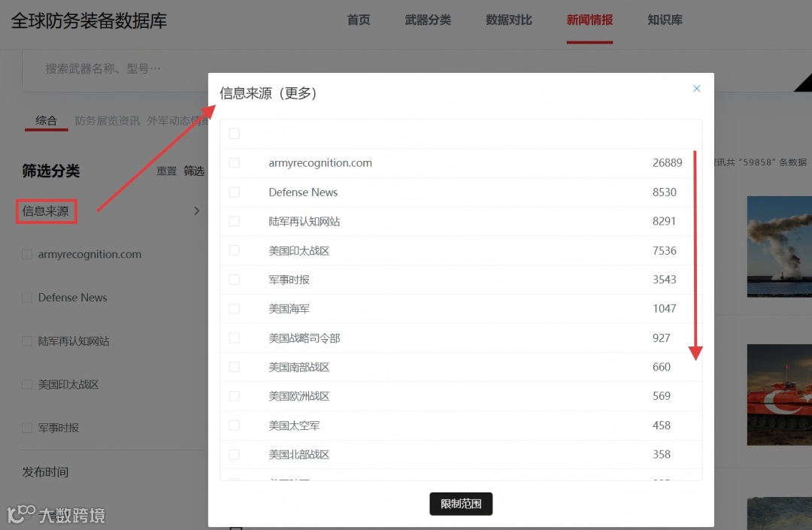Expand 信息来源 with the chevron arrow
This screenshot has width=812, height=530.
(197, 210)
